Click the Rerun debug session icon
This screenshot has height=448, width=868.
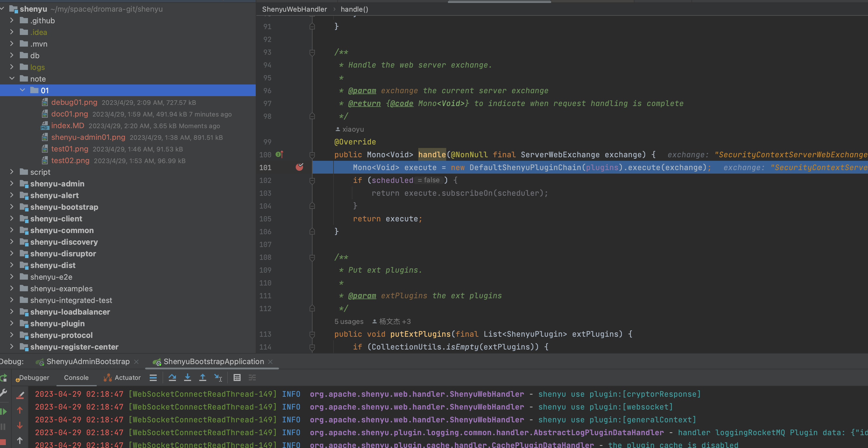[x=3, y=378]
